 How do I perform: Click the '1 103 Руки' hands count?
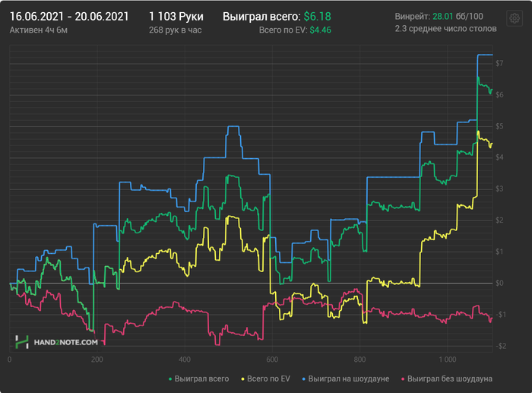point(176,17)
